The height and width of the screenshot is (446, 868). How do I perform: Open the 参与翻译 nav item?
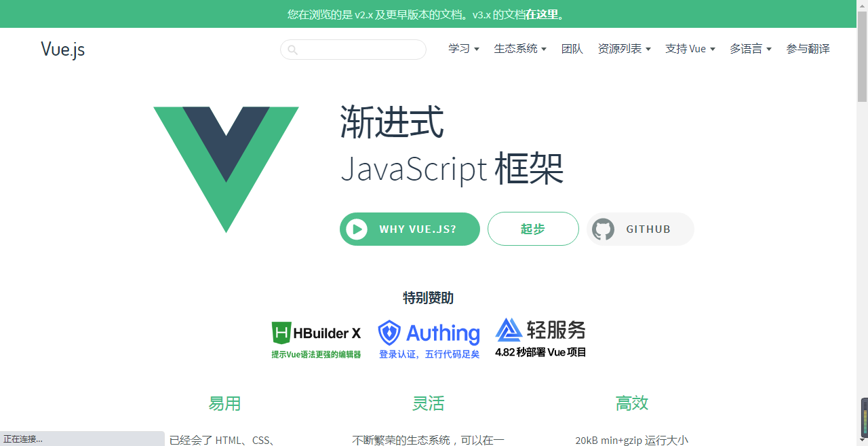(x=808, y=49)
